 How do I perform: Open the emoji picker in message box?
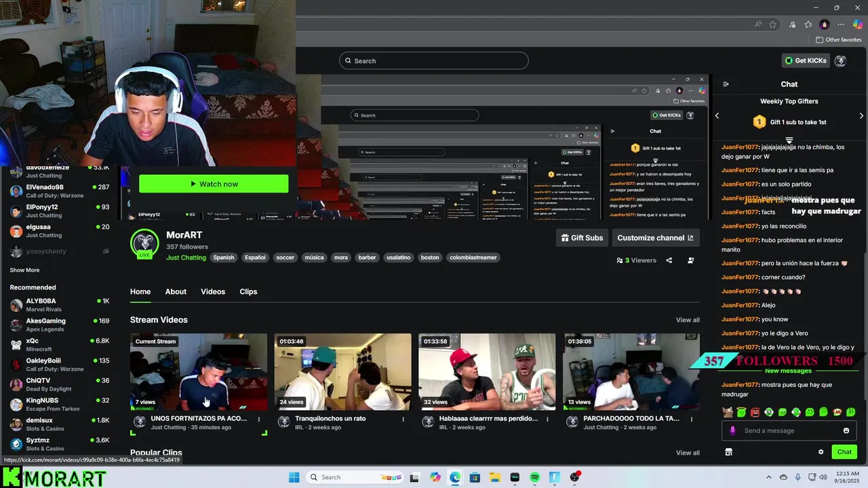coord(846,430)
